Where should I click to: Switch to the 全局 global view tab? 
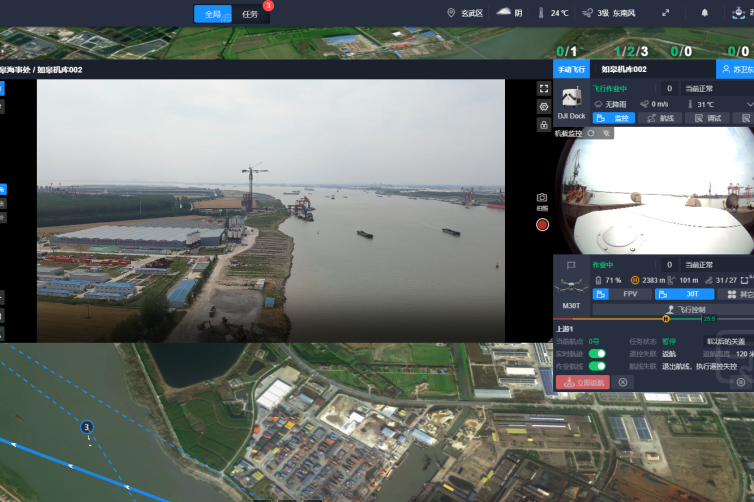[213, 14]
